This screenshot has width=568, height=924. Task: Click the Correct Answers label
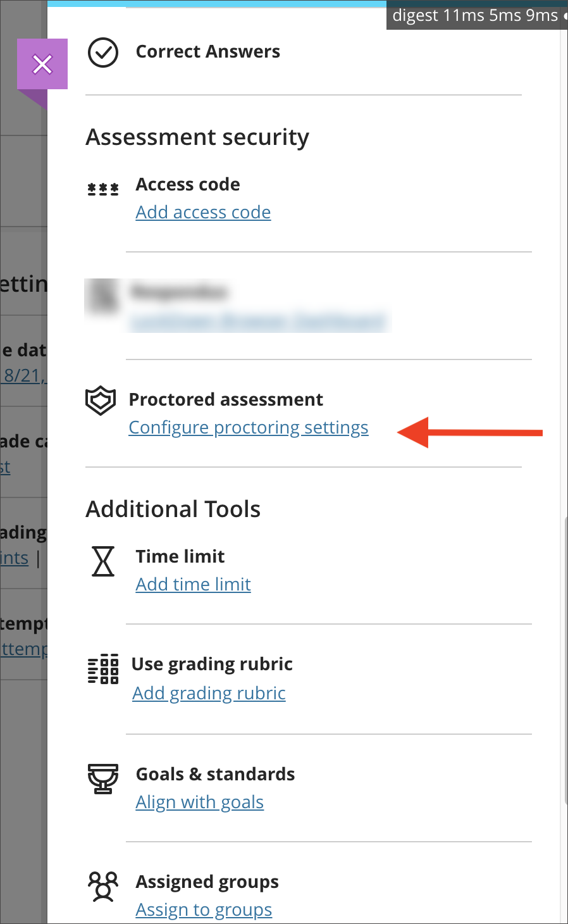point(208,52)
